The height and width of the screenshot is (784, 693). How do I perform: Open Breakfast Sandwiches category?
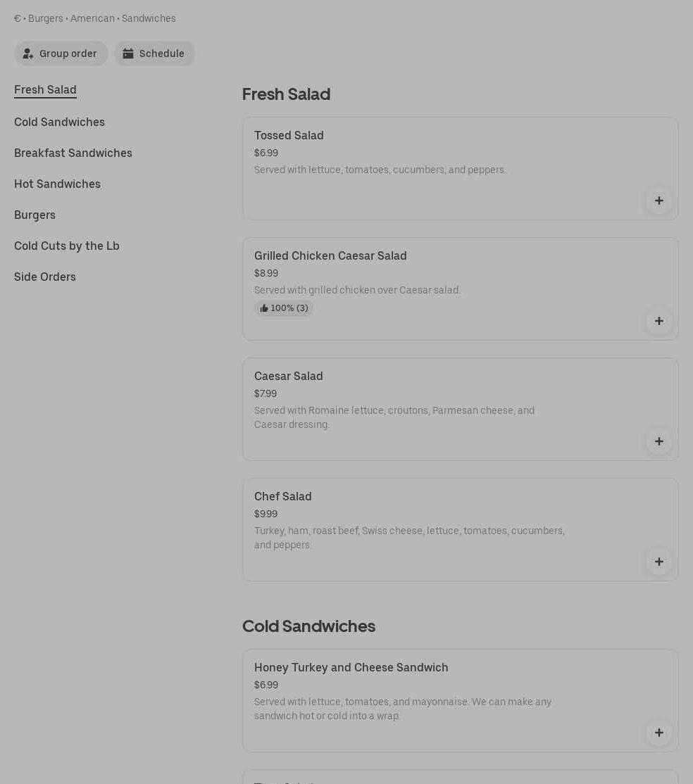pyautogui.click(x=73, y=153)
